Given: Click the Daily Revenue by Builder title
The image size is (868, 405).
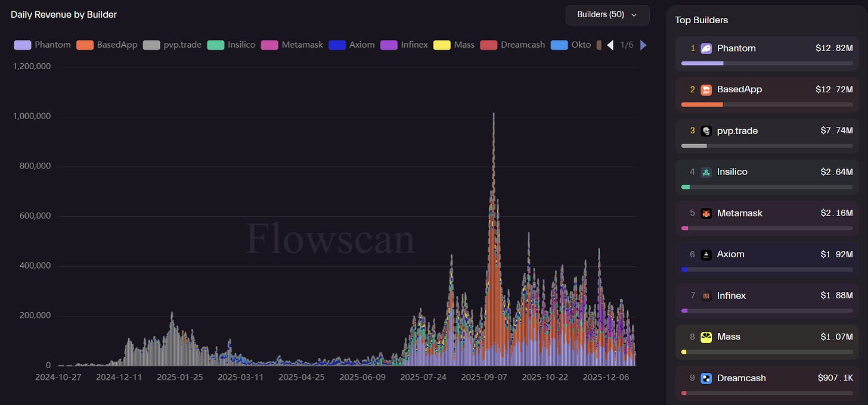Looking at the screenshot, I should [x=64, y=14].
